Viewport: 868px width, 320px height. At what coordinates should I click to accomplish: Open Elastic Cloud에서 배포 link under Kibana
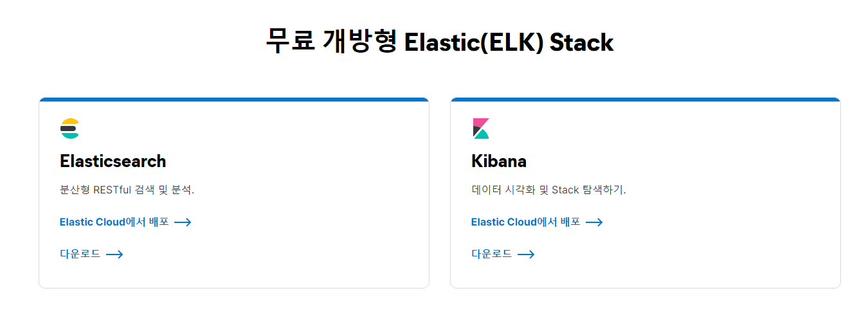pos(526,222)
